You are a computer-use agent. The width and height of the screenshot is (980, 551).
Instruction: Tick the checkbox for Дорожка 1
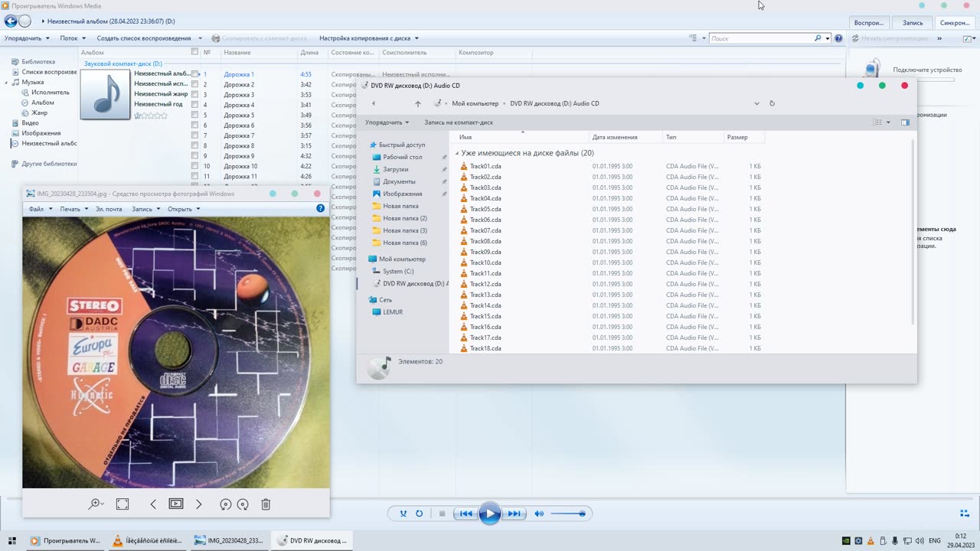(195, 74)
